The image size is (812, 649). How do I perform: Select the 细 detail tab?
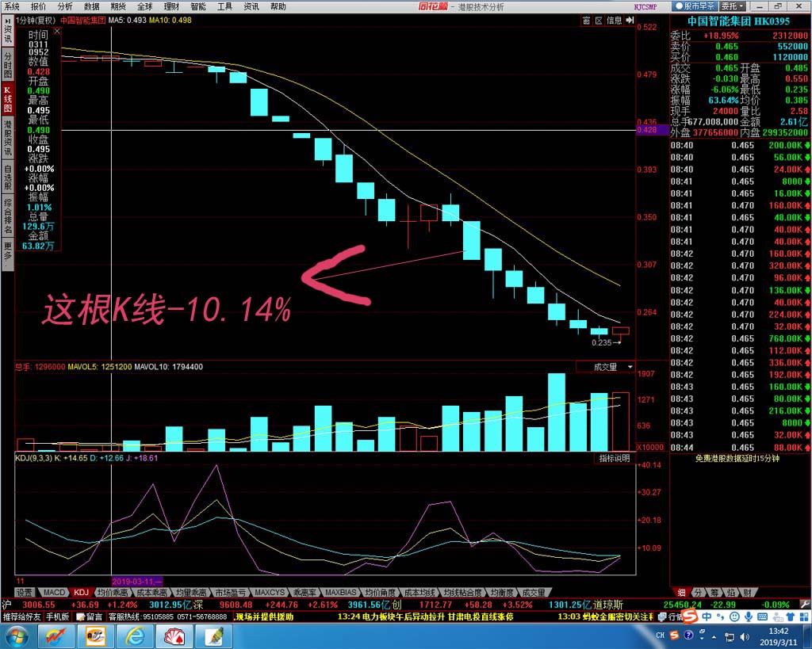682,592
